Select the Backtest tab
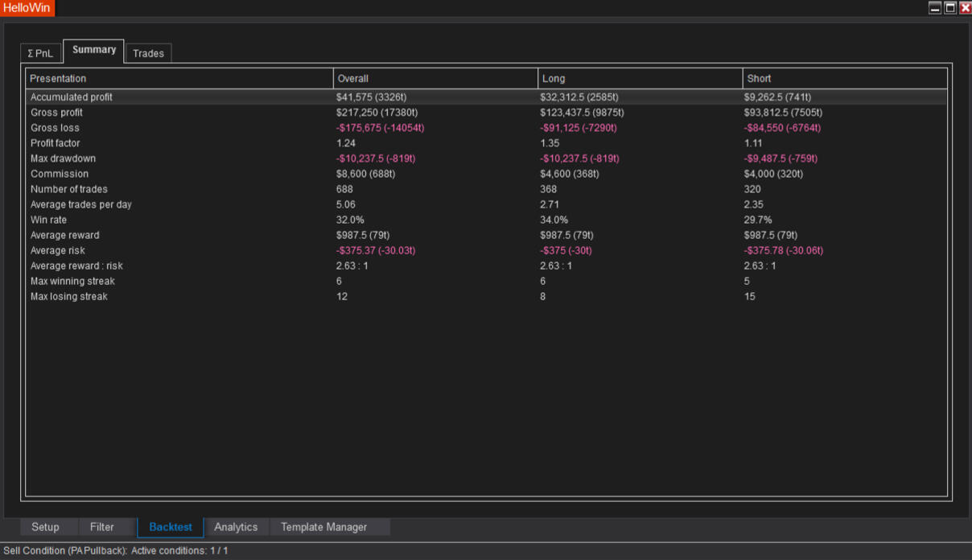Viewport: 972px width, 560px height. (x=171, y=527)
